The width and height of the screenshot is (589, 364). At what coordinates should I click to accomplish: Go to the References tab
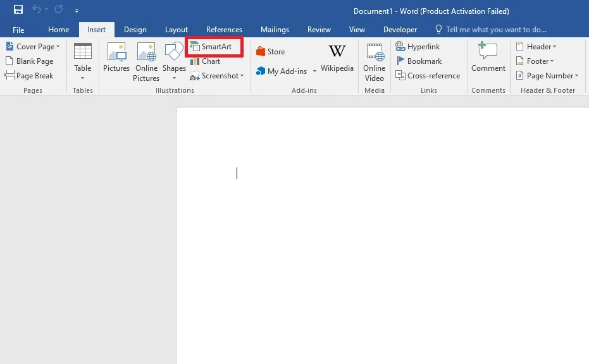pos(224,30)
